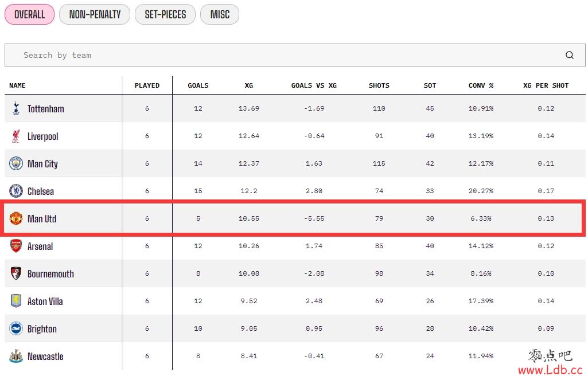
Task: Open the Chelsea team name
Action: tap(41, 191)
